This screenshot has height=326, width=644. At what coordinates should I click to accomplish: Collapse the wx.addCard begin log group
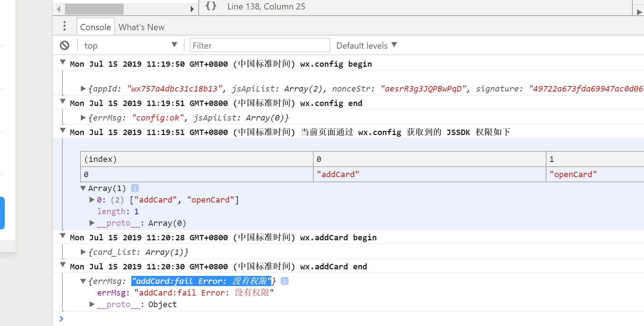tap(63, 236)
